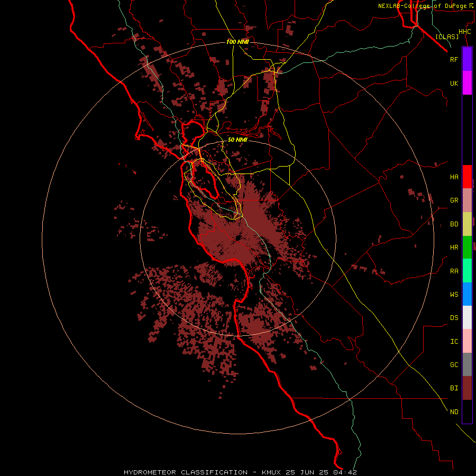Click the purple RF legend color swatch

point(467,59)
